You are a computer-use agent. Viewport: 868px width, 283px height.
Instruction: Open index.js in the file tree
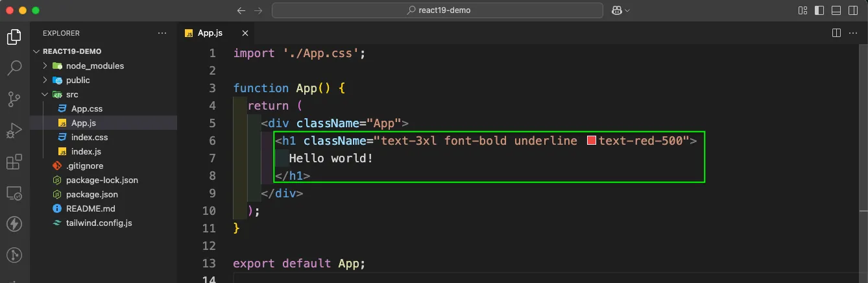[86, 152]
